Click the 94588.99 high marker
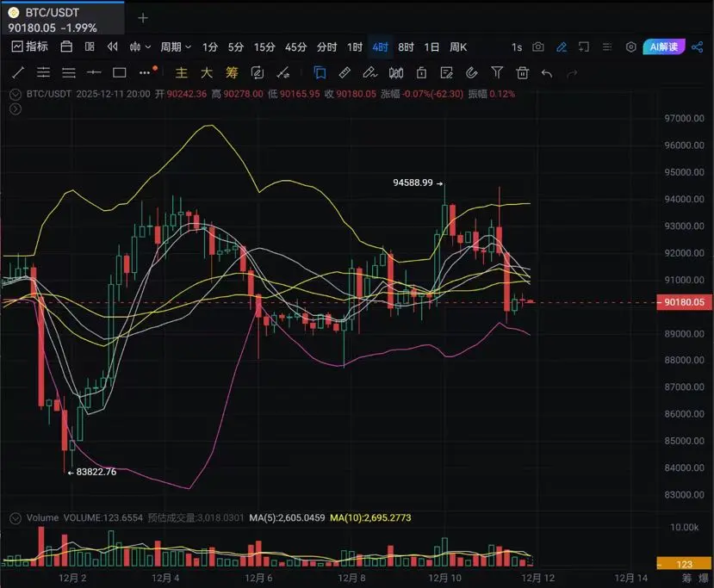 [413, 183]
